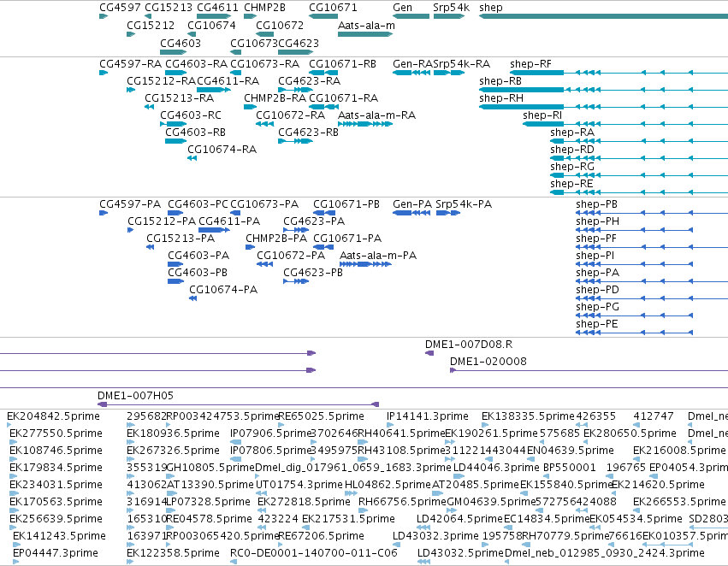The image size is (728, 566).
Task: Click protein CG10674-PA label
Action: [223, 290]
